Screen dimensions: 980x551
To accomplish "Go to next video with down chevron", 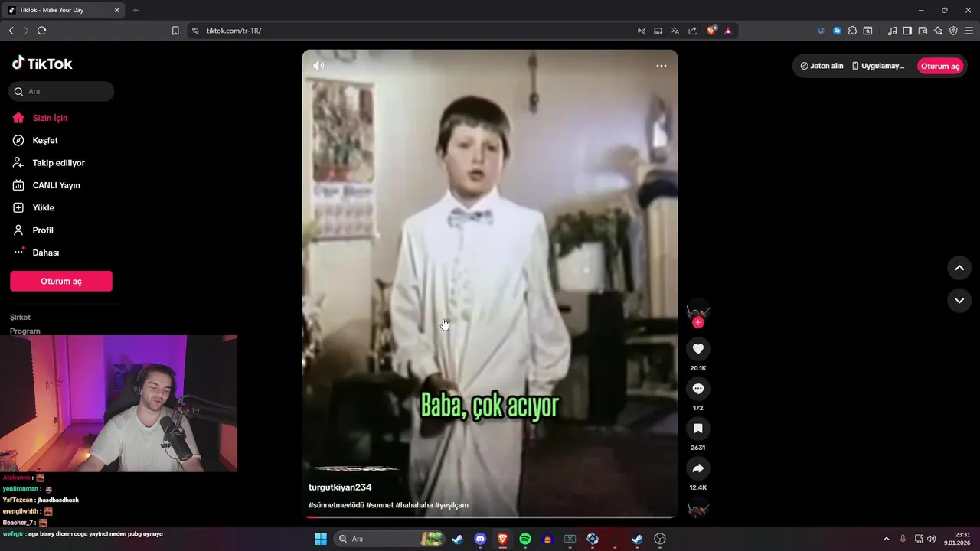I will [959, 301].
